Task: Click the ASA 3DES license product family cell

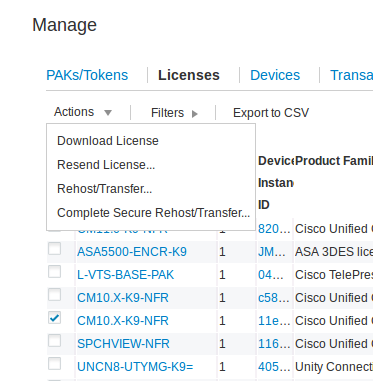Action: (x=334, y=252)
